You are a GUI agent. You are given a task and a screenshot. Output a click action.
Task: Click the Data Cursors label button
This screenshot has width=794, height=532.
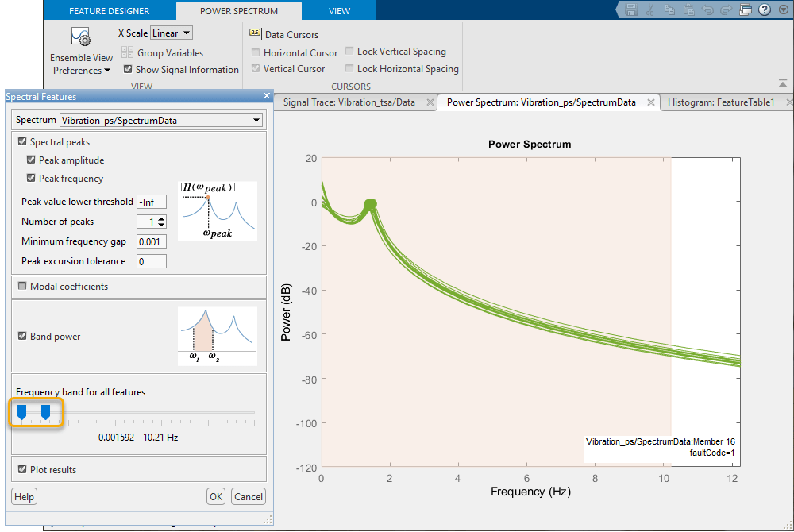pyautogui.click(x=291, y=34)
